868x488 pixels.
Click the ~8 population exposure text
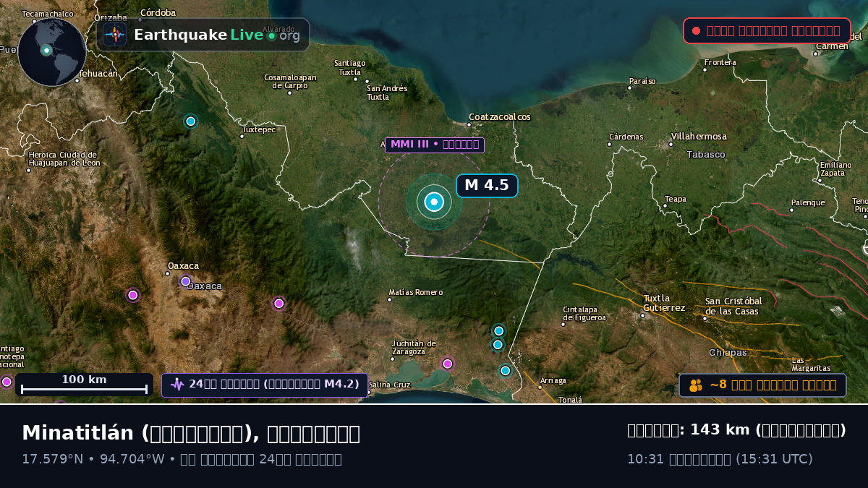point(773,385)
